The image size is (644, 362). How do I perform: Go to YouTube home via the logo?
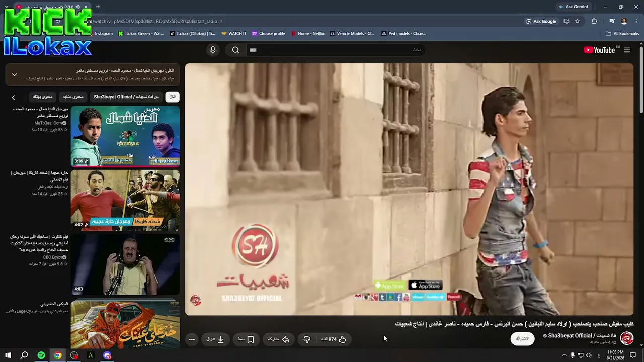pos(599,50)
